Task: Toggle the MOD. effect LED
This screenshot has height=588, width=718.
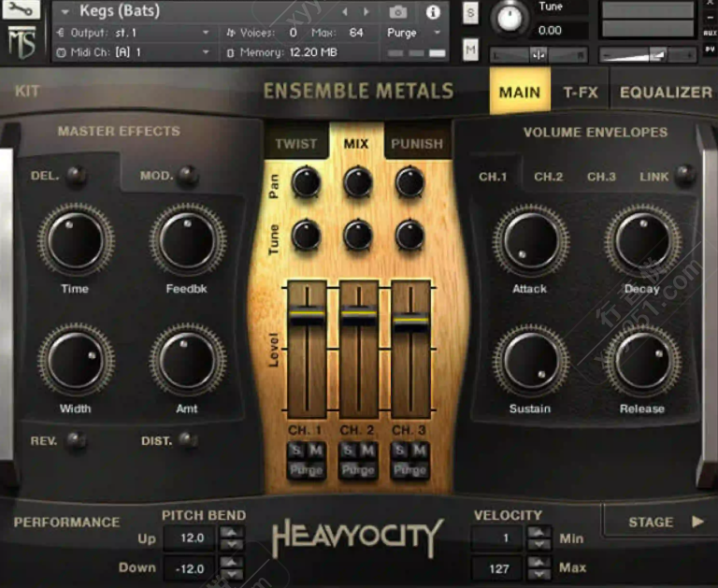Action: click(188, 175)
